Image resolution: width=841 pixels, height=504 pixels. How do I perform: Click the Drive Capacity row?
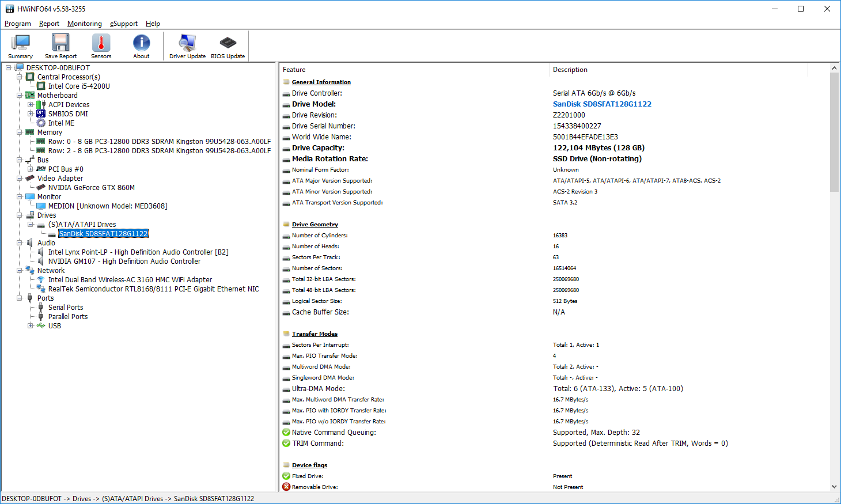coord(555,148)
